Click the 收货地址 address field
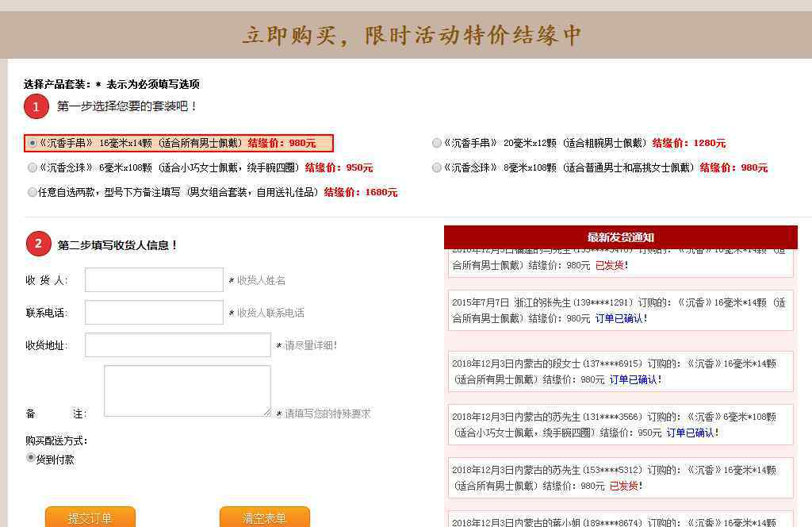Viewport: 812px width, 527px height. 178,345
